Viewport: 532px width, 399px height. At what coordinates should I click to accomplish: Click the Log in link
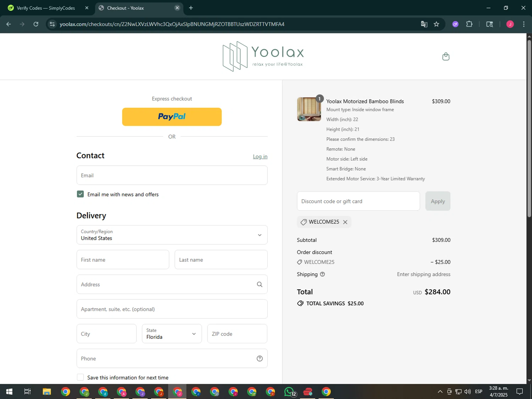point(260,156)
